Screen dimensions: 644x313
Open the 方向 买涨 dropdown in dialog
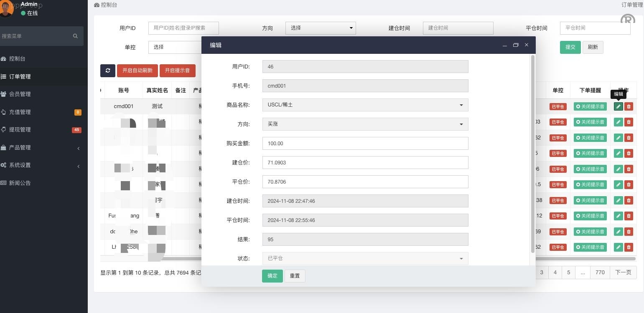pos(365,124)
